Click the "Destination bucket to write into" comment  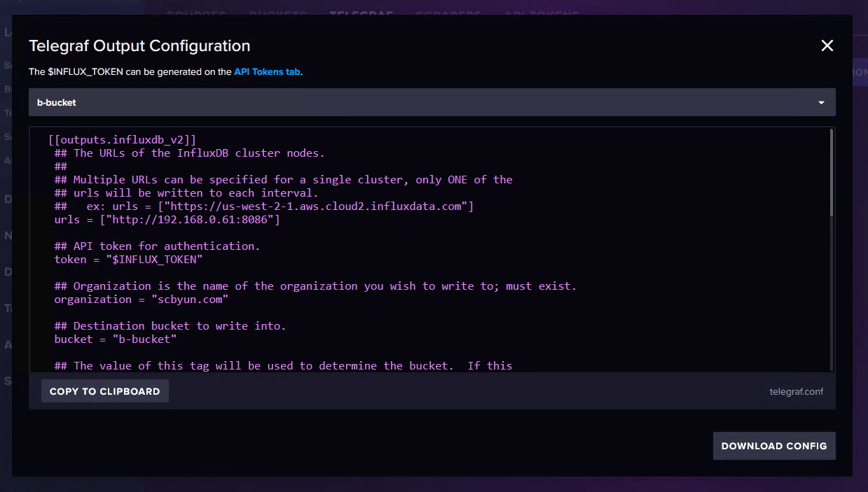170,326
